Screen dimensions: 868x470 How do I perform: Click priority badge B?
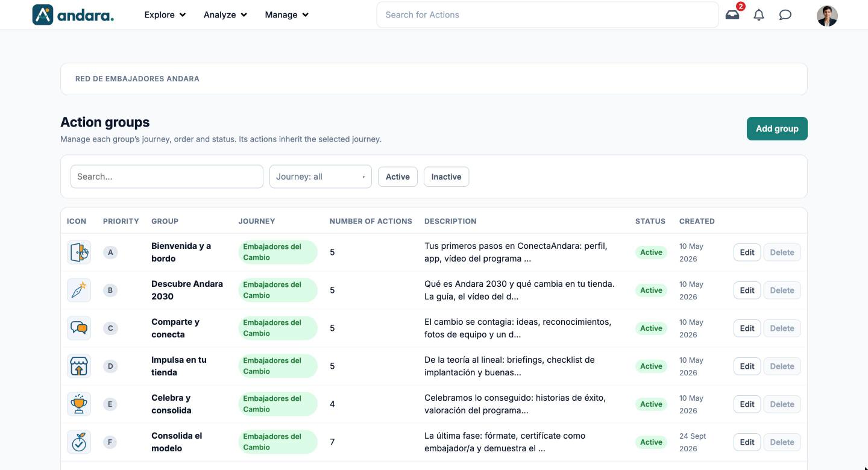click(110, 290)
